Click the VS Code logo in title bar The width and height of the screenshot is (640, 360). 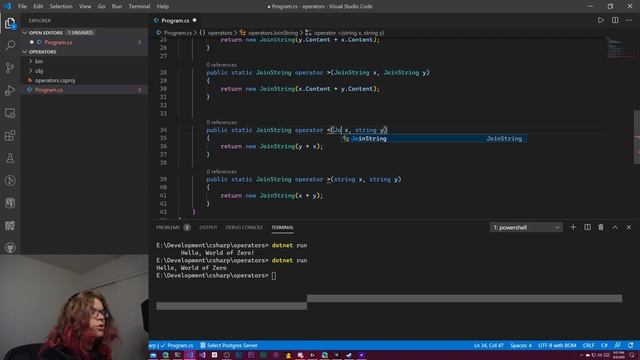tap(7, 6)
